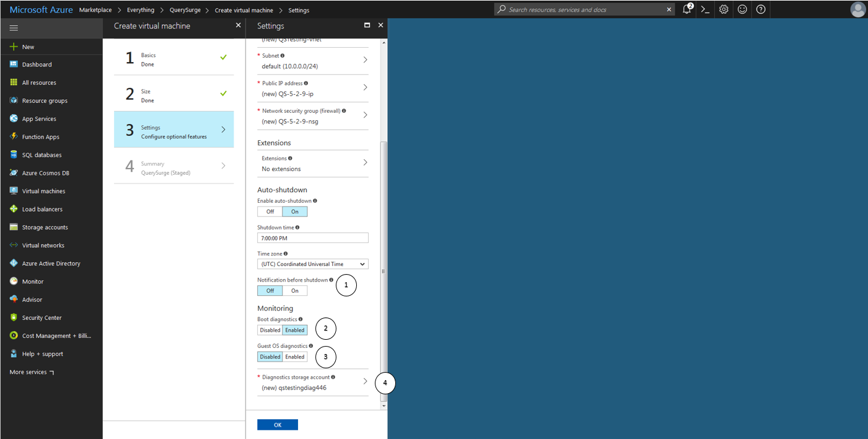Open Virtual machines in sidebar
Image resolution: width=868 pixels, height=439 pixels.
coord(43,191)
